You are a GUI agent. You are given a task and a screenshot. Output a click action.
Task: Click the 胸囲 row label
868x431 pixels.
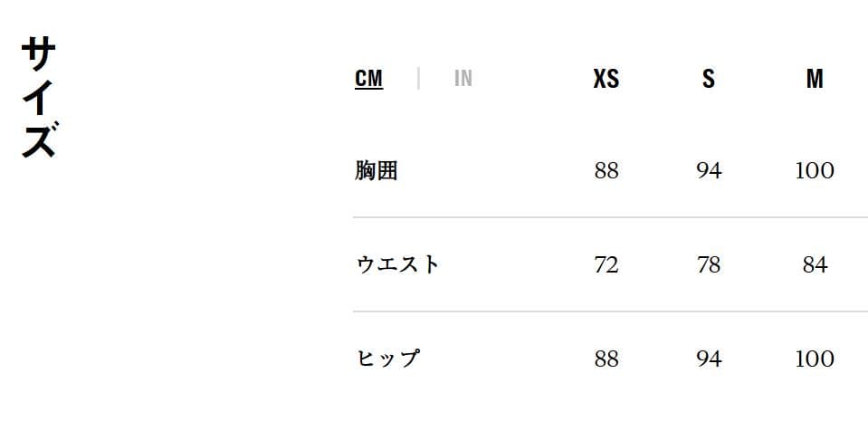click(x=377, y=170)
